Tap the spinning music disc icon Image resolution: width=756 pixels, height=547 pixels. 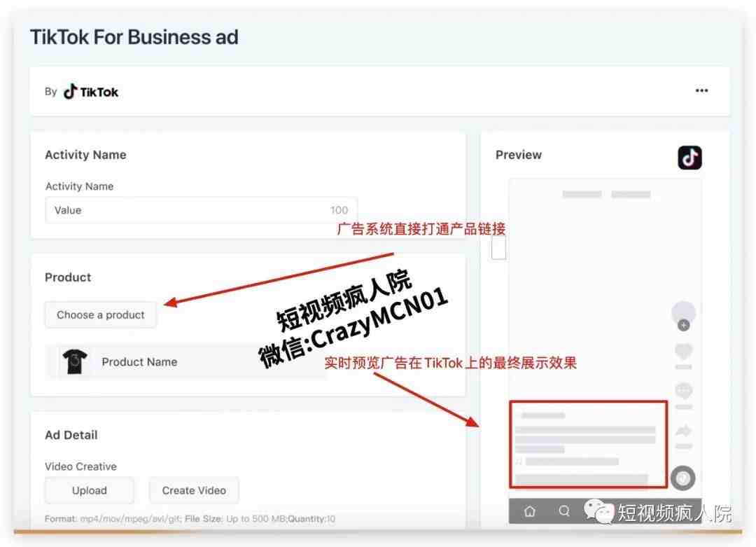tap(682, 478)
